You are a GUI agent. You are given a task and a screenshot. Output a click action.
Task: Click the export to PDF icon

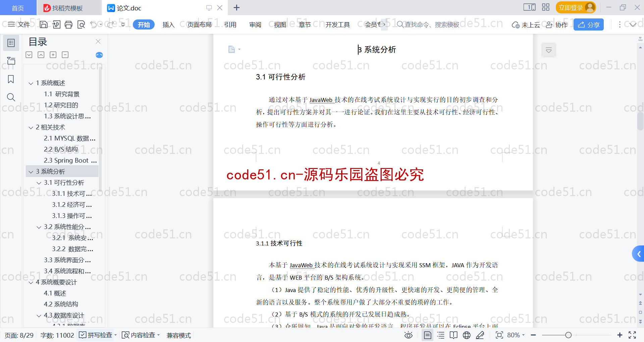point(56,24)
